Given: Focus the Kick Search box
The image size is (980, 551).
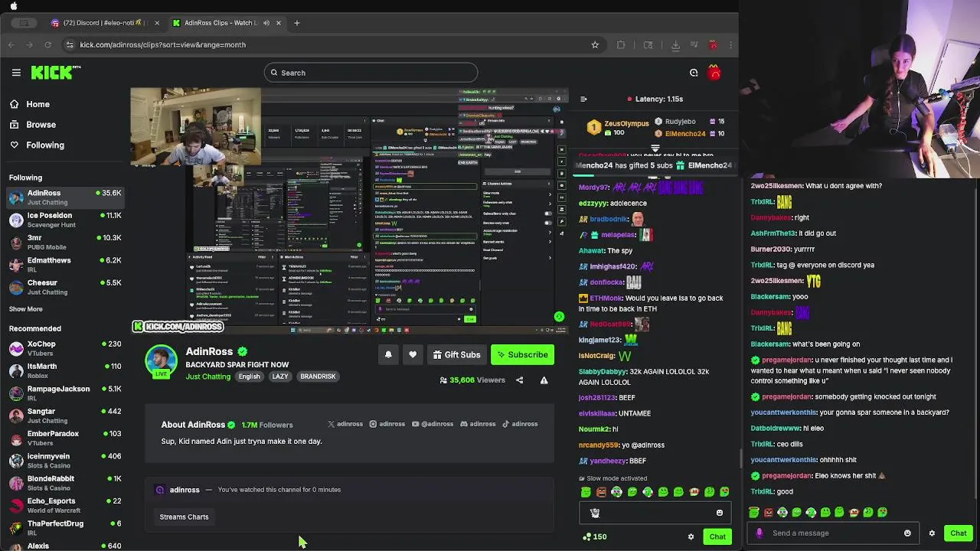Looking at the screenshot, I should coord(371,73).
